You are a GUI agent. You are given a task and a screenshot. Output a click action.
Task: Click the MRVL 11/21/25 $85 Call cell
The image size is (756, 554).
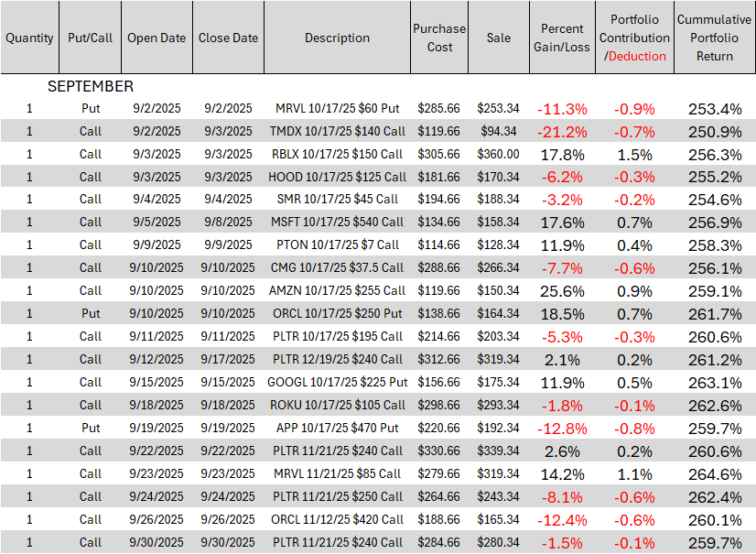tap(338, 473)
